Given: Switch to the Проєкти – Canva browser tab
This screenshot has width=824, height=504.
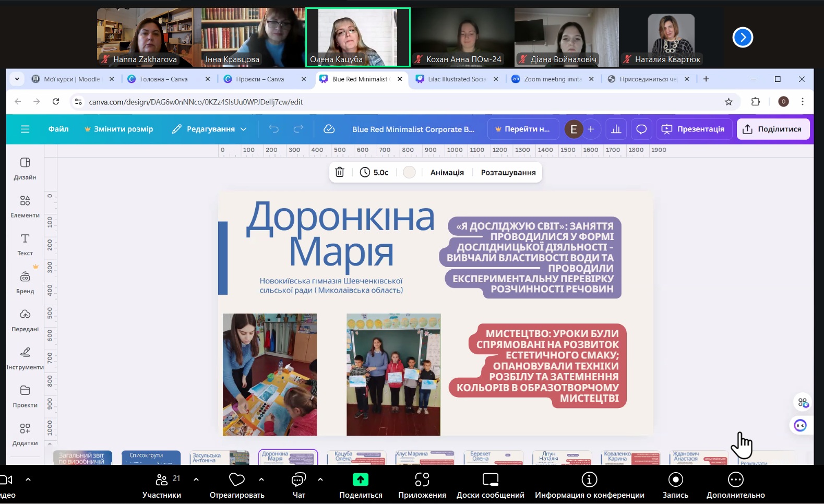Looking at the screenshot, I should (x=260, y=79).
